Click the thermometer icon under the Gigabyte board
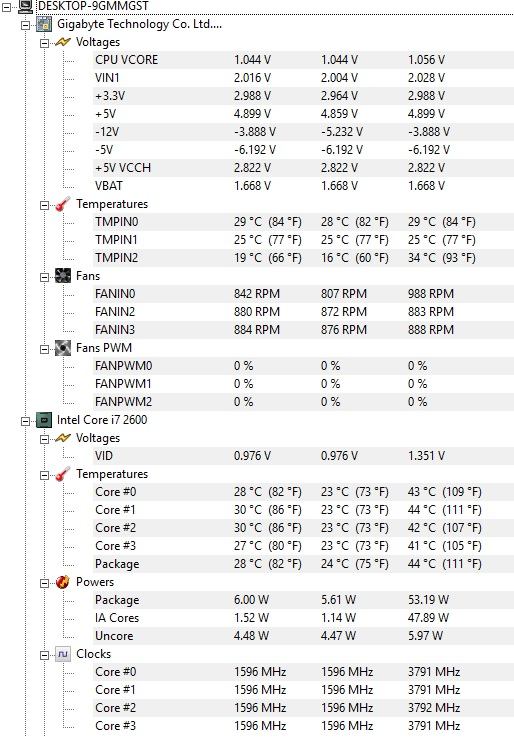514x737 pixels. tap(63, 204)
